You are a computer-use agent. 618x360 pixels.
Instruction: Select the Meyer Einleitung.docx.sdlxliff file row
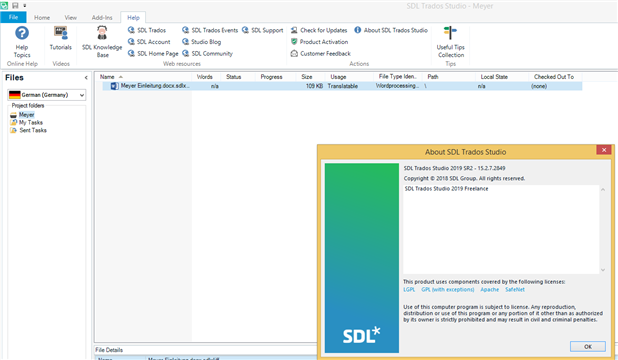pos(342,86)
